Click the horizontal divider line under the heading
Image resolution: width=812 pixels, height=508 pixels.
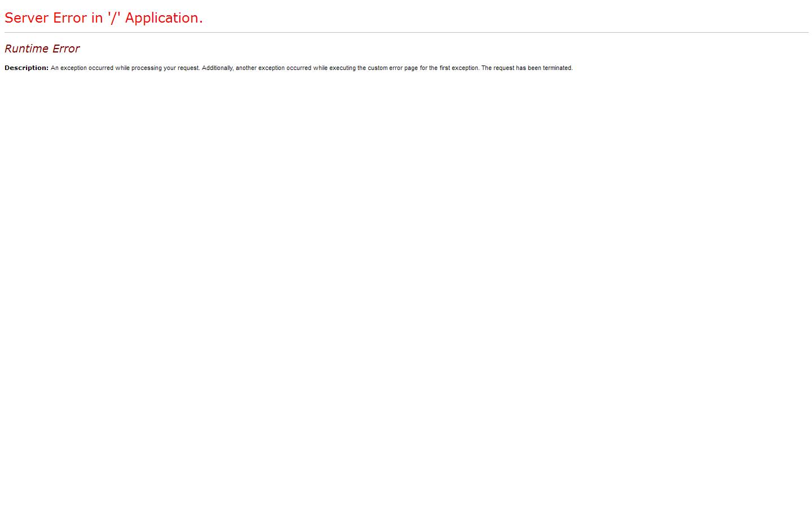tap(406, 33)
